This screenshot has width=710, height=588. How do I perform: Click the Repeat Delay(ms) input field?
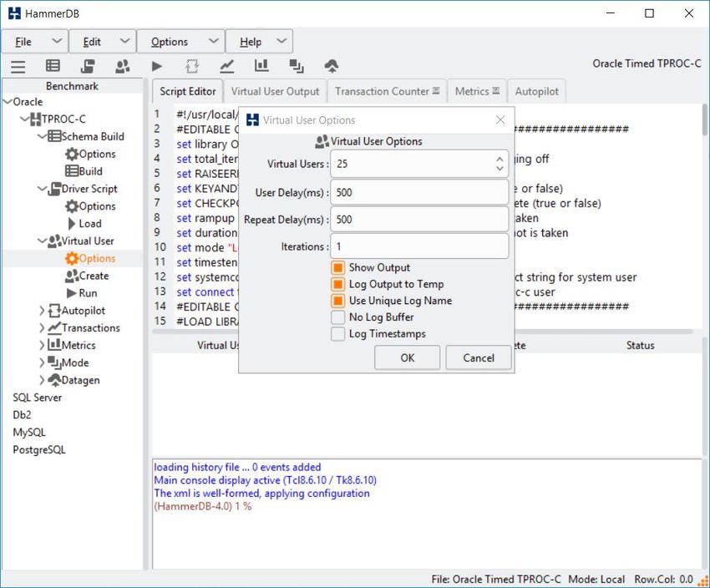(419, 220)
